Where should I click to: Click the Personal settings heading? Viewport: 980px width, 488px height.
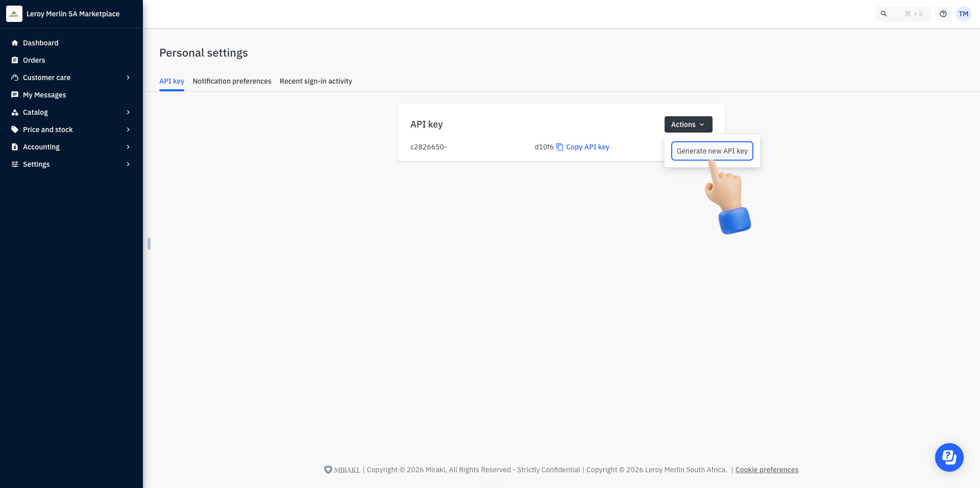click(203, 53)
